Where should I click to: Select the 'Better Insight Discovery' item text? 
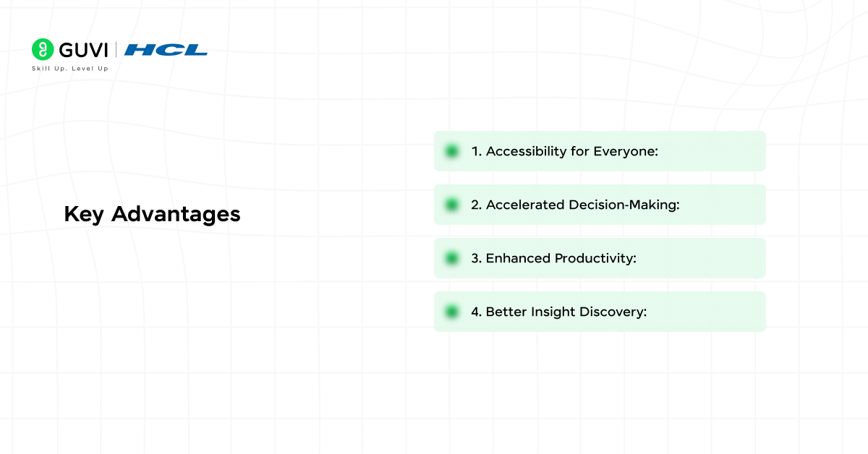point(566,312)
